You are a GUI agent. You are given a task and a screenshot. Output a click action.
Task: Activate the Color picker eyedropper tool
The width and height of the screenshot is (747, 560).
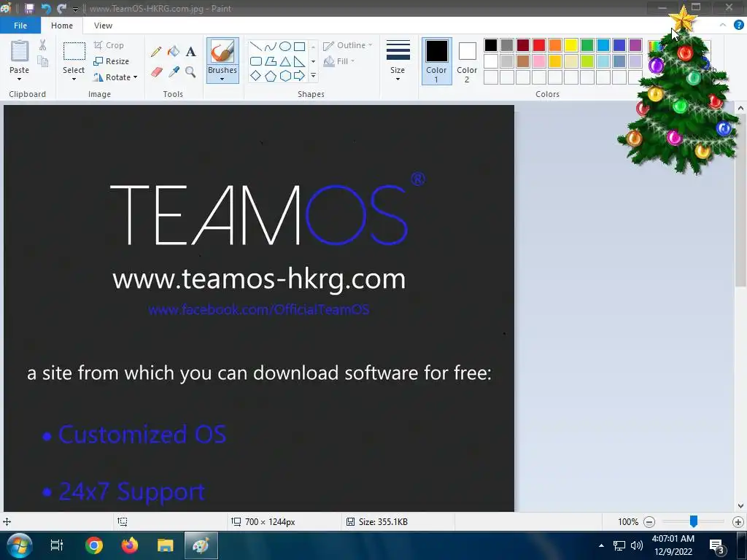[174, 72]
